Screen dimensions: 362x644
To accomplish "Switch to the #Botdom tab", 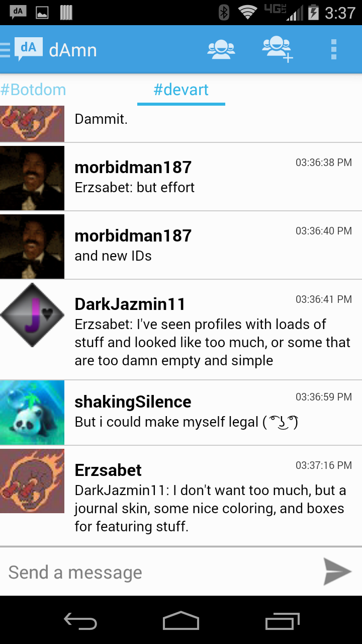I will 33,90.
